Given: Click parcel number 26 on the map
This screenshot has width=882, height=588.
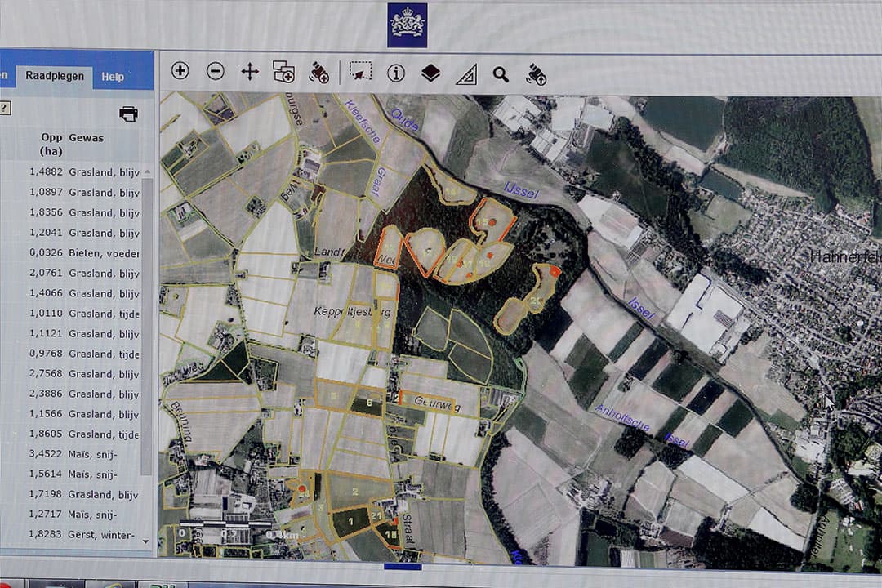Looking at the screenshot, I should tap(536, 301).
